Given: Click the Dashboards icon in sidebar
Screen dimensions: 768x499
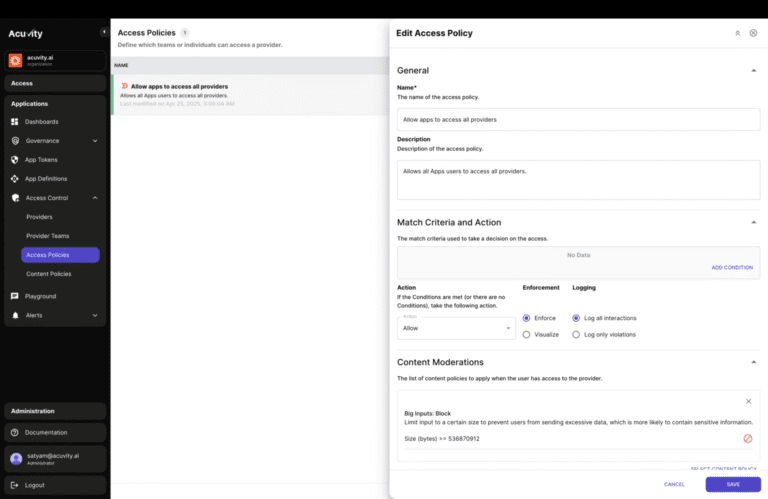Looking at the screenshot, I should pos(15,122).
